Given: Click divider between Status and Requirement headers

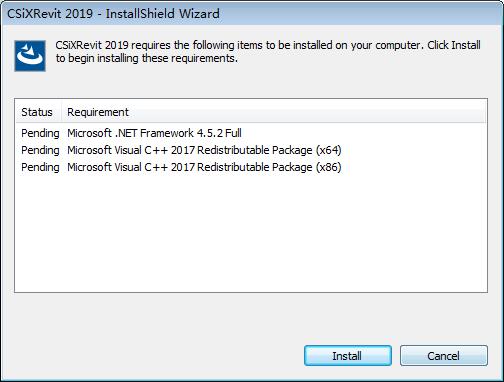Looking at the screenshot, I should pyautogui.click(x=61, y=112).
